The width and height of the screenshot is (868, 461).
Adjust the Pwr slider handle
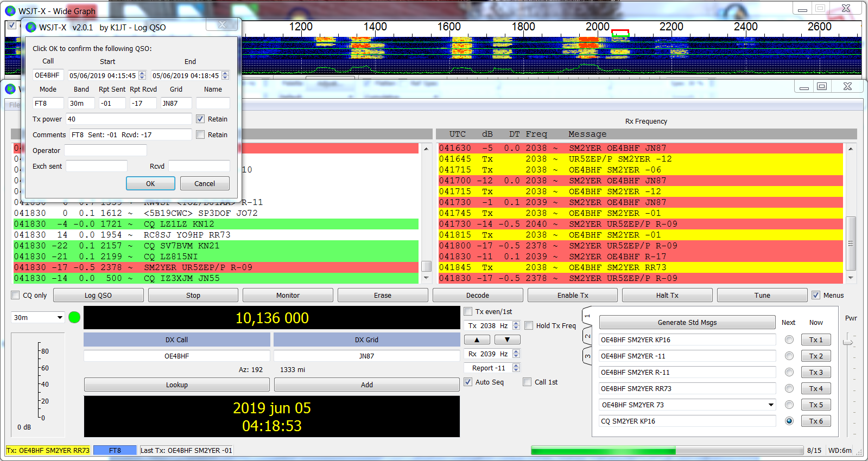(x=847, y=342)
